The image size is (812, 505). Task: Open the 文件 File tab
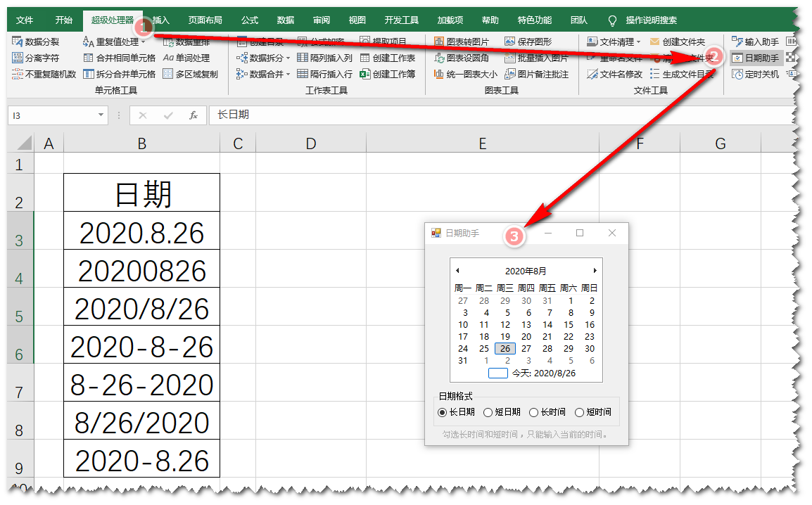pyautogui.click(x=25, y=20)
